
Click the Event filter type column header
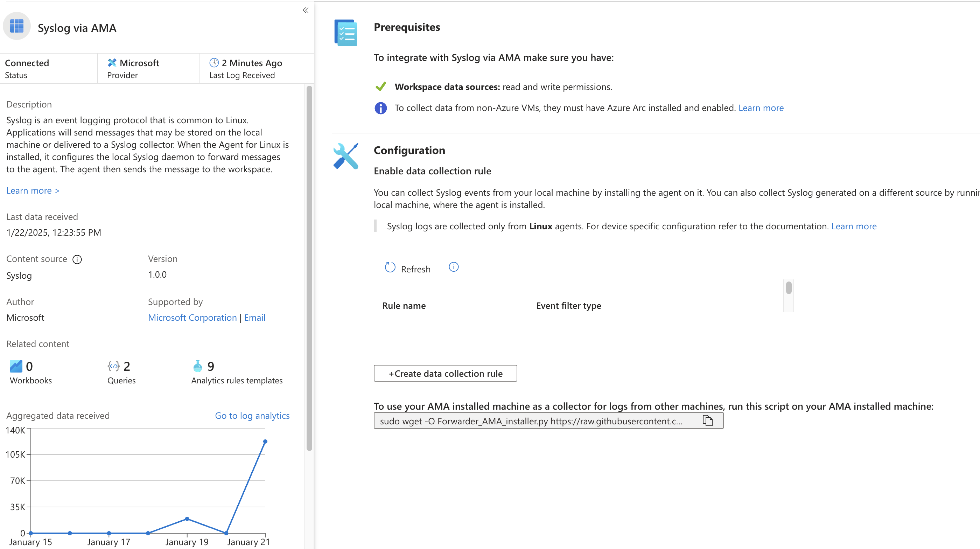568,306
